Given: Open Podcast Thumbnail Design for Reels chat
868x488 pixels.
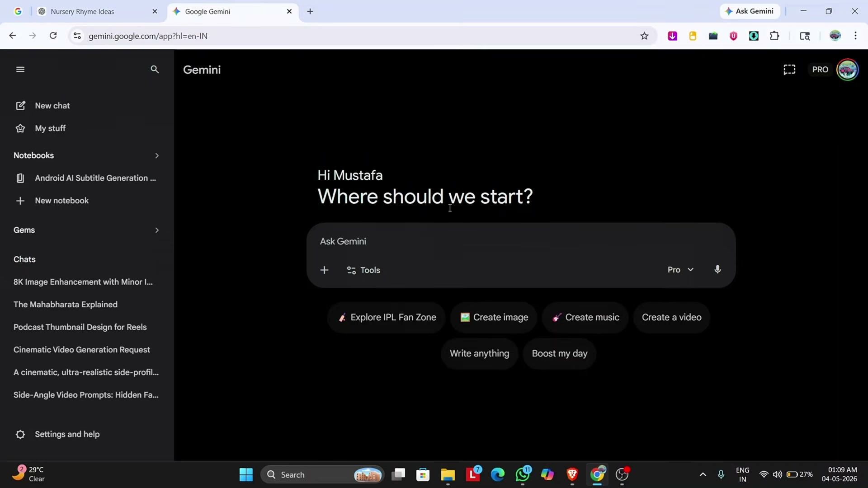Looking at the screenshot, I should [80, 327].
